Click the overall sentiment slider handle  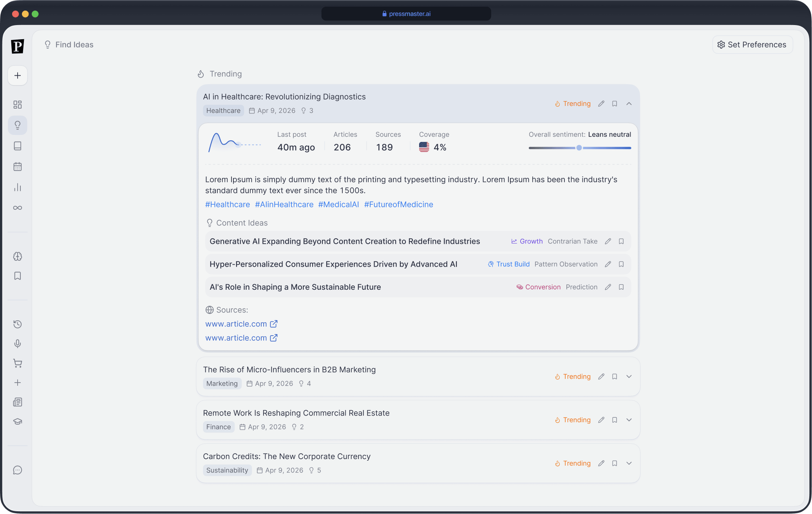[579, 148]
